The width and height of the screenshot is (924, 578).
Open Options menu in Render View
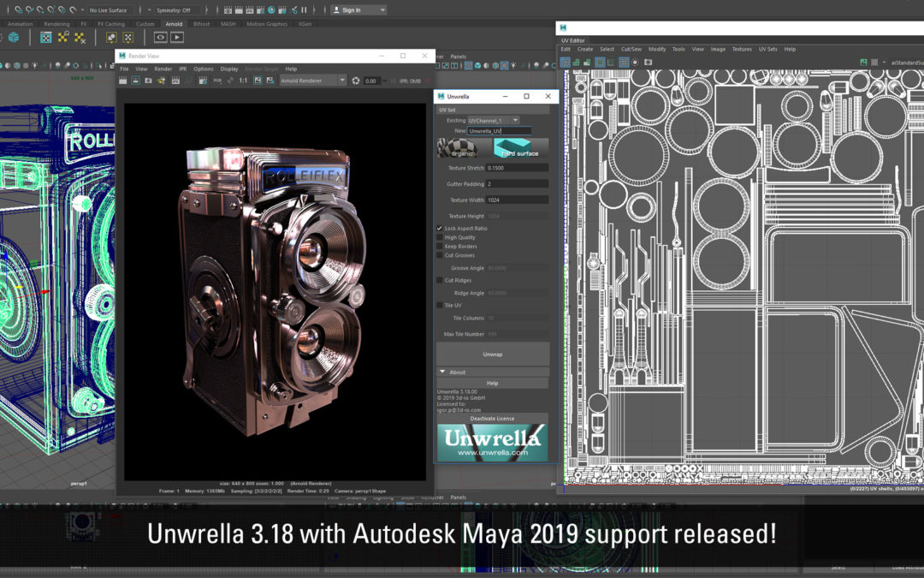(x=204, y=69)
